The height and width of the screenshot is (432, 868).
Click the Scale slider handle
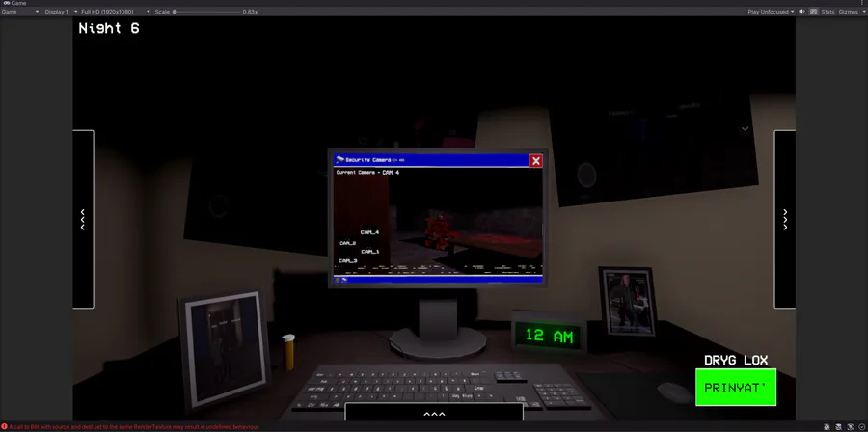[x=175, y=12]
